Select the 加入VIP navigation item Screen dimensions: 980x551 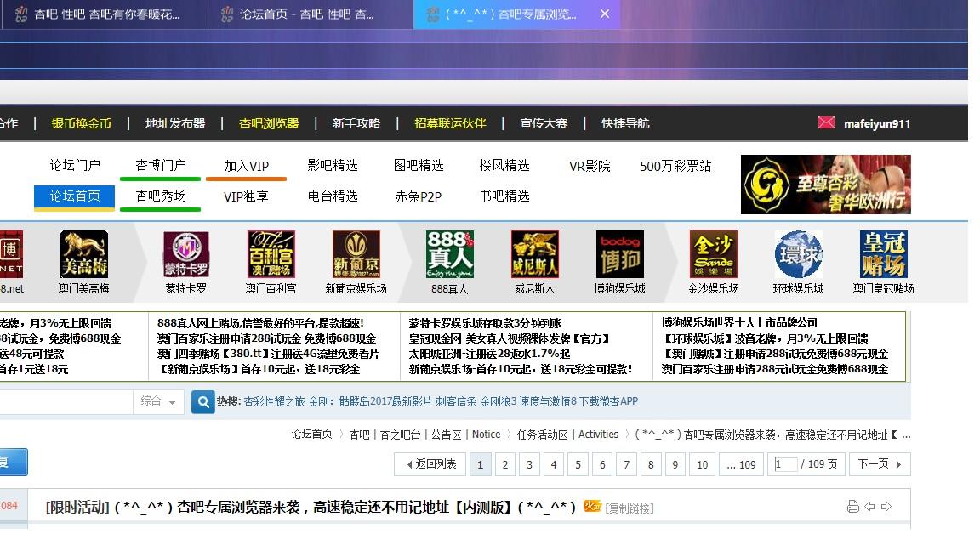246,166
